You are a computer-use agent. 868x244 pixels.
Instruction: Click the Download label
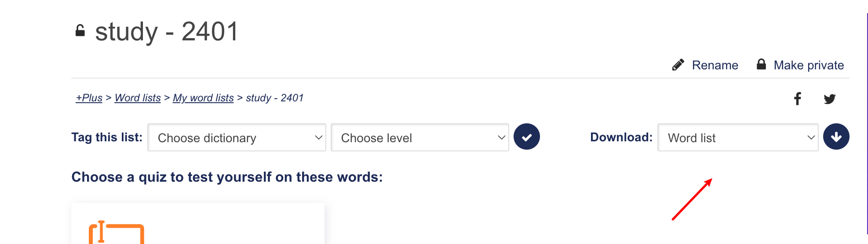(x=621, y=137)
